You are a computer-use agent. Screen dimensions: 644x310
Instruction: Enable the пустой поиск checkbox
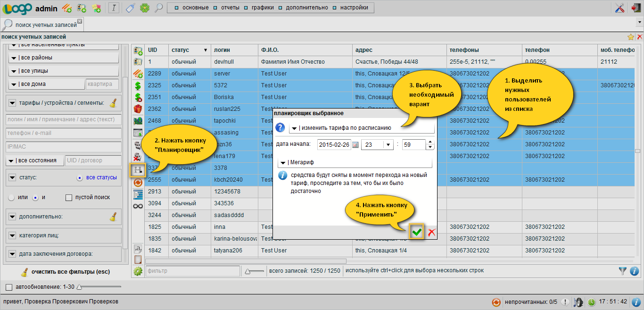69,197
